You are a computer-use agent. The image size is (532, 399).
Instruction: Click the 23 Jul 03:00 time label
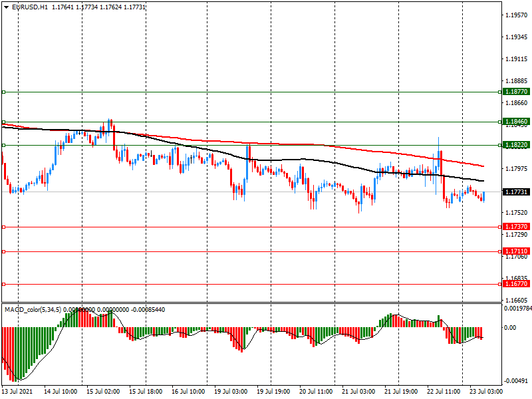coord(486,392)
